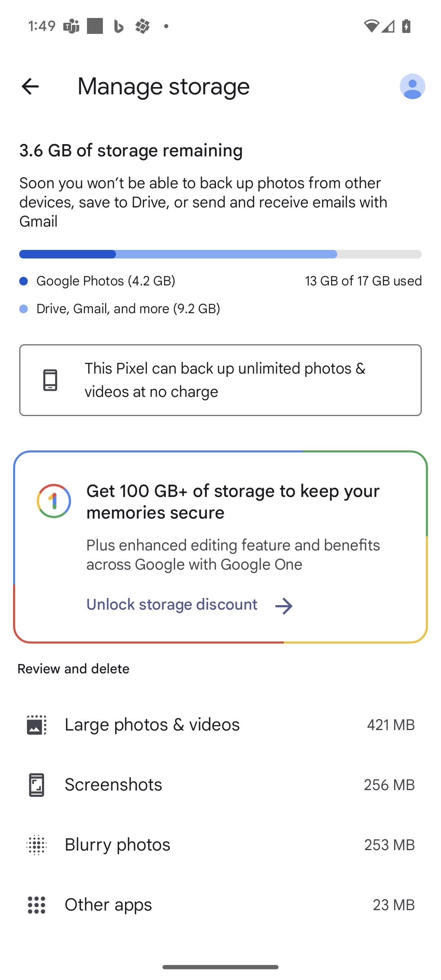The image size is (441, 980).
Task: Tap the arrow next to Unlock storage discount
Action: 284,606
